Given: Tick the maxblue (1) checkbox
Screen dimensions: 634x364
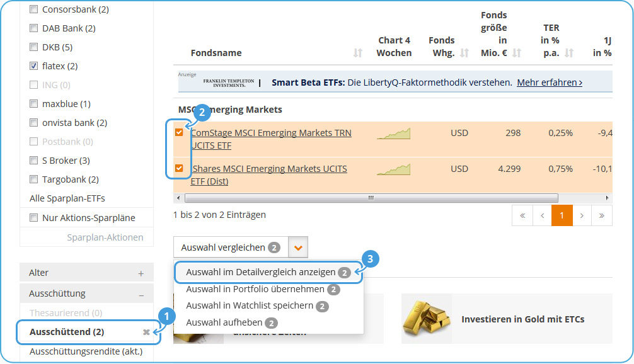Looking at the screenshot, I should click(x=34, y=104).
